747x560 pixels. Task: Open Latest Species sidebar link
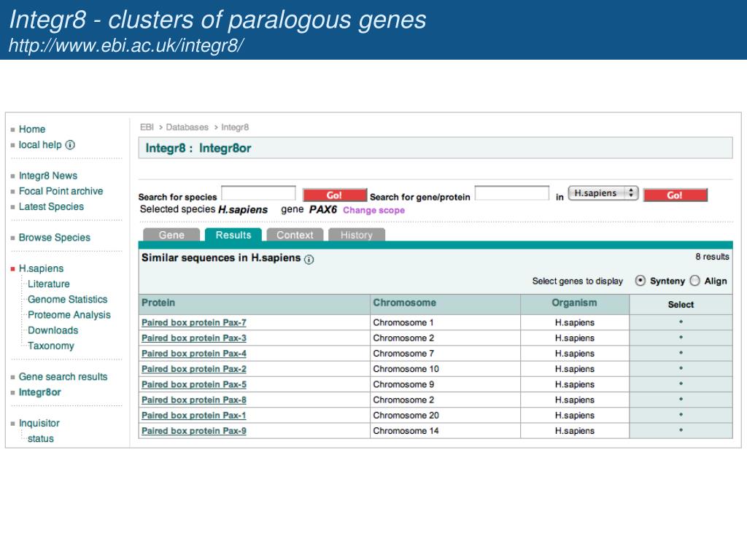(51, 206)
